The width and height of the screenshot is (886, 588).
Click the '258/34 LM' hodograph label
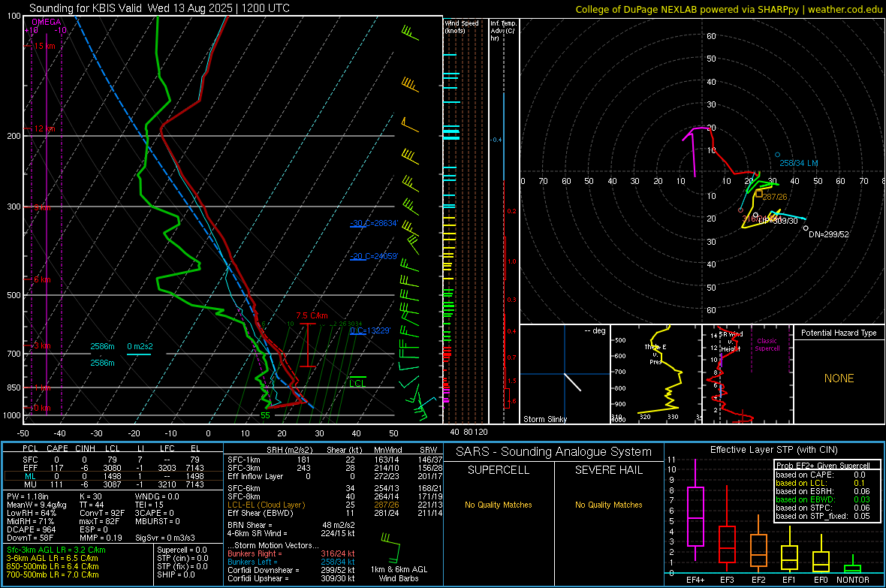[x=799, y=163]
